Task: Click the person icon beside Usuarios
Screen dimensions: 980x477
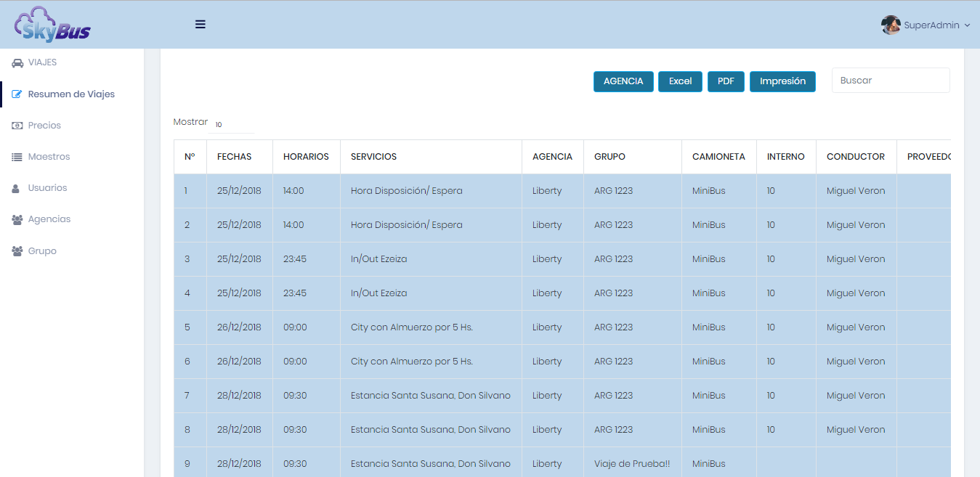Action: coord(16,188)
